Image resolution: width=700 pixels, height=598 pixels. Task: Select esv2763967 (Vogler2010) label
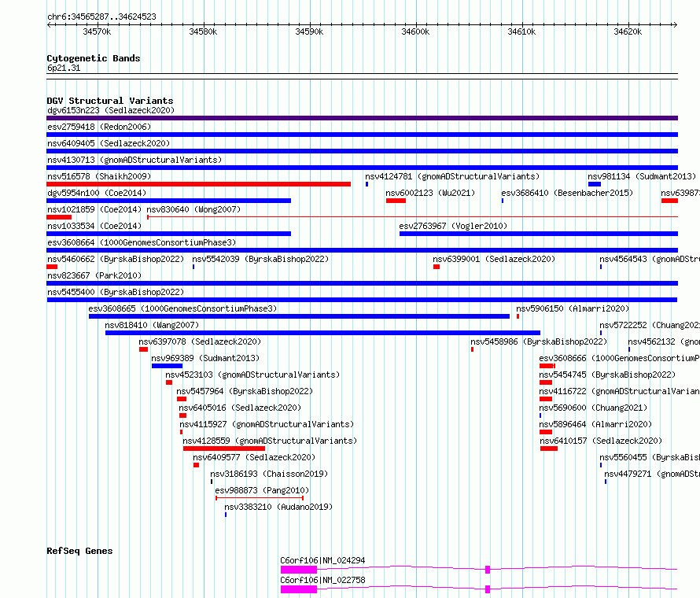coord(453,226)
